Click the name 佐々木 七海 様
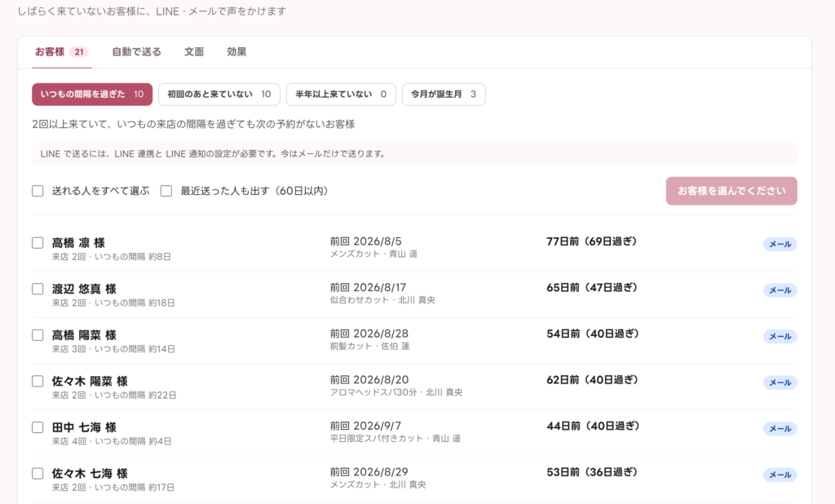This screenshot has height=504, width=835. tap(90, 474)
